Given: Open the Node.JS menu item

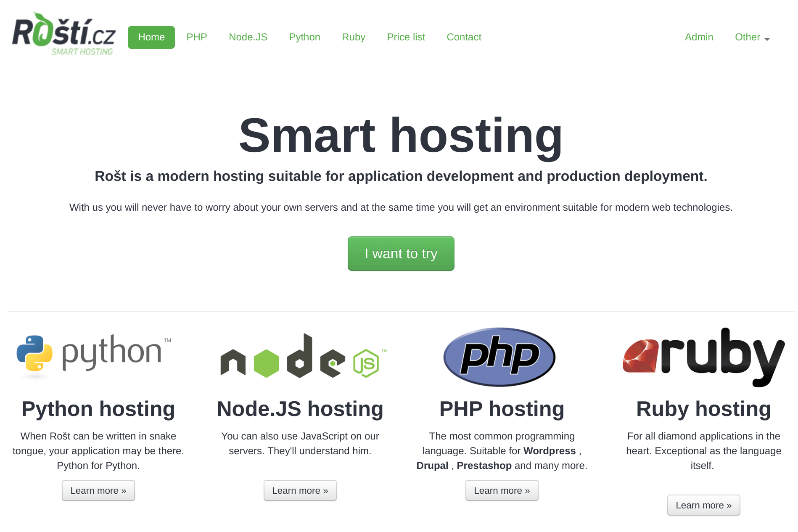Looking at the screenshot, I should tap(248, 37).
